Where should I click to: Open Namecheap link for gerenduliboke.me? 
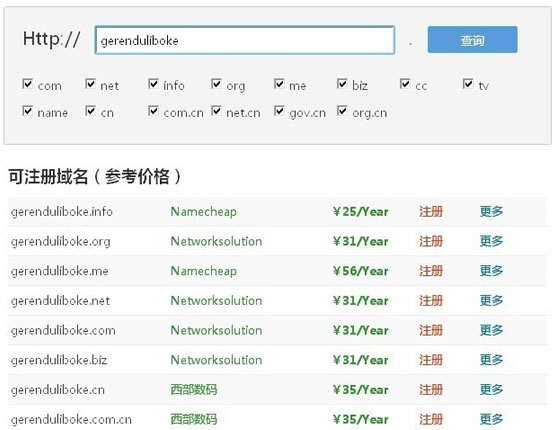(x=204, y=271)
